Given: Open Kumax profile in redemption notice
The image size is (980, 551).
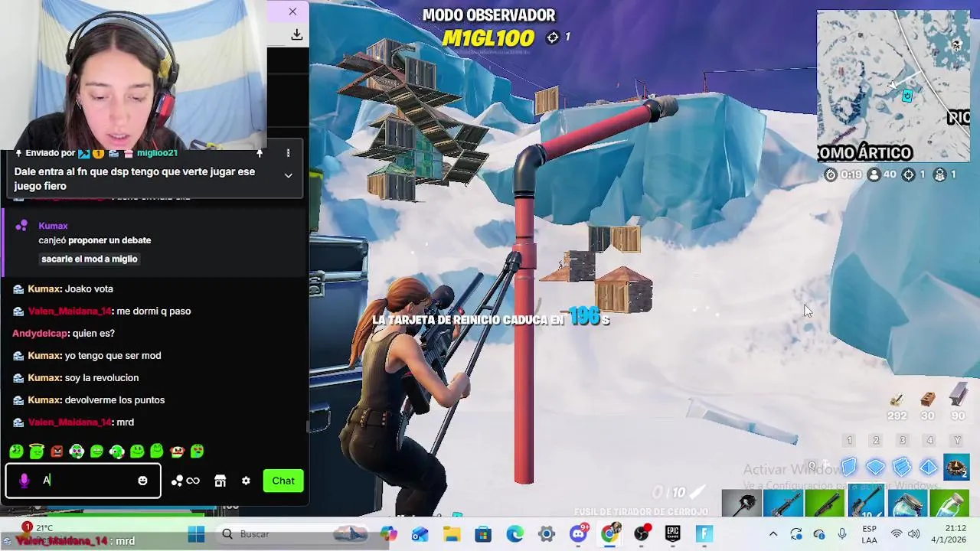Looking at the screenshot, I should click(53, 226).
